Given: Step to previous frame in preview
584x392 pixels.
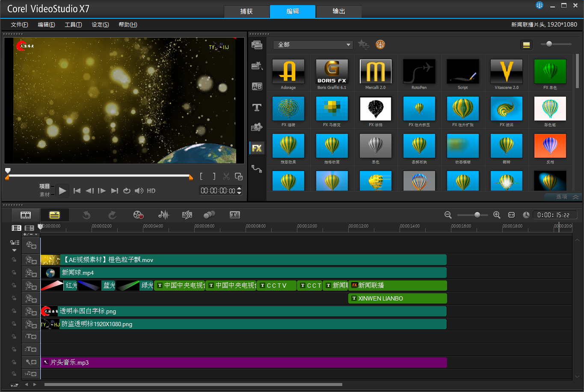Looking at the screenshot, I should click(x=89, y=191).
